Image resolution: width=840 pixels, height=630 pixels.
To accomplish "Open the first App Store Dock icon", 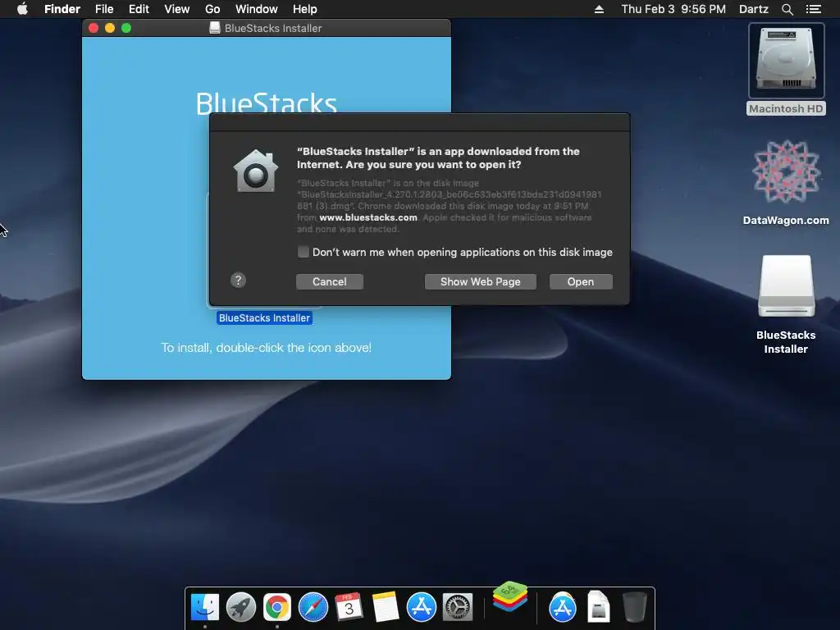I will (421, 607).
